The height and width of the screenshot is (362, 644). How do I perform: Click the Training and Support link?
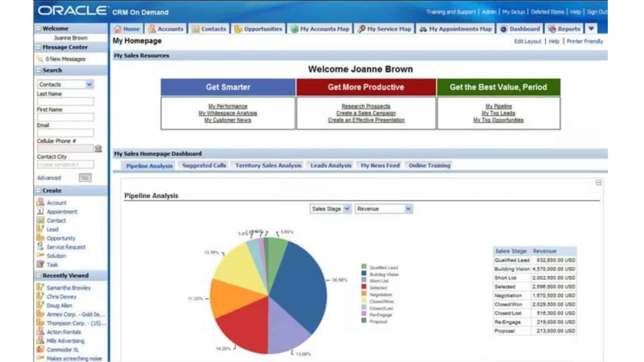451,12
